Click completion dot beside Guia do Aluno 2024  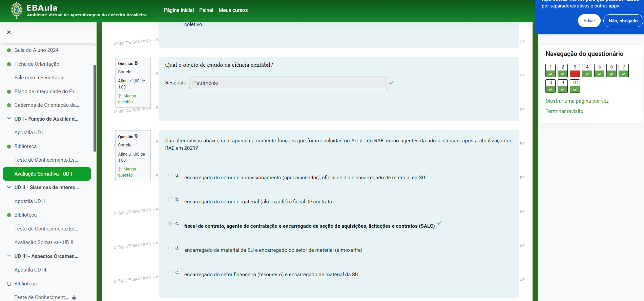9,50
